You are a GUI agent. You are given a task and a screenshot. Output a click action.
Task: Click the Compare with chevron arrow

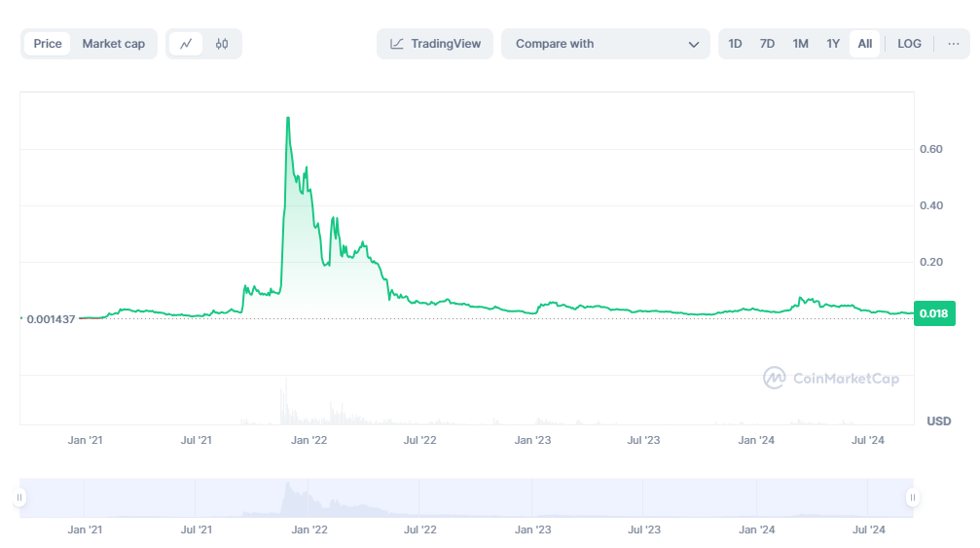click(x=694, y=45)
